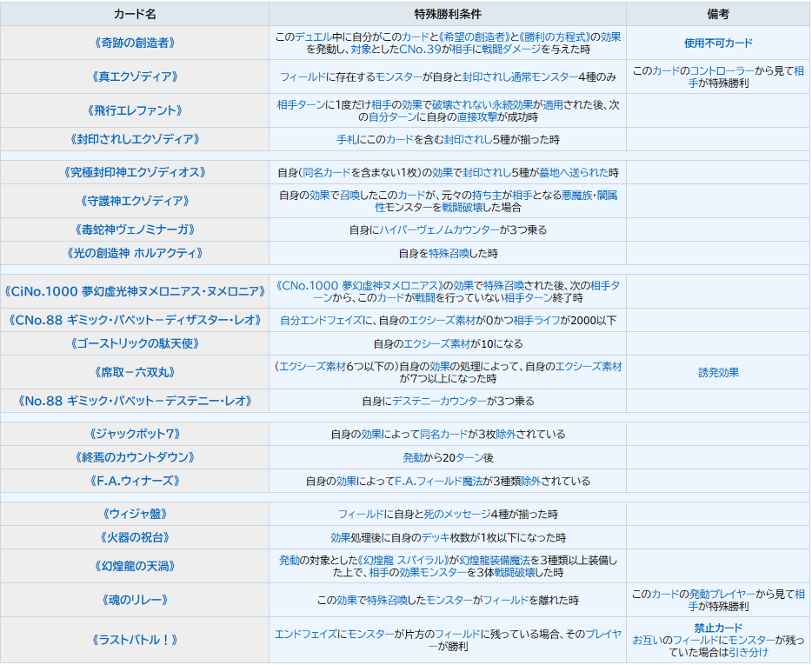This screenshot has width=812, height=665.
Task: Open the 使用不可カード remarks link
Action: (x=718, y=43)
